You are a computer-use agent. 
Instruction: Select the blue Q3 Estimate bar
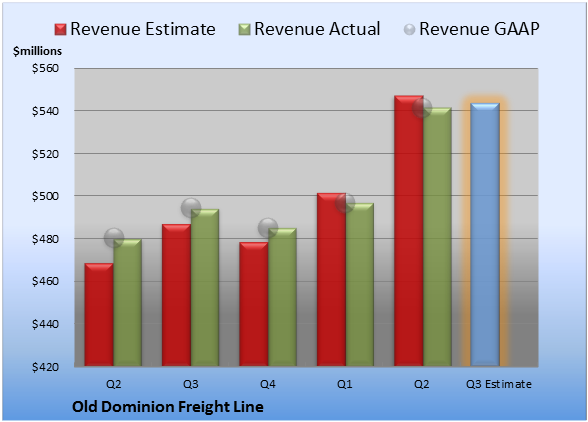(485, 234)
